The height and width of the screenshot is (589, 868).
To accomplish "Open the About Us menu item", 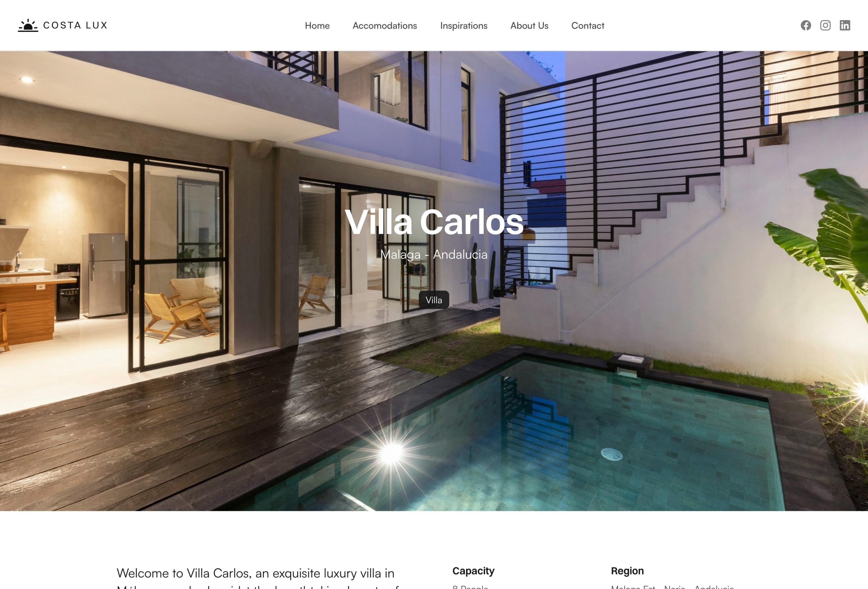I will (529, 25).
